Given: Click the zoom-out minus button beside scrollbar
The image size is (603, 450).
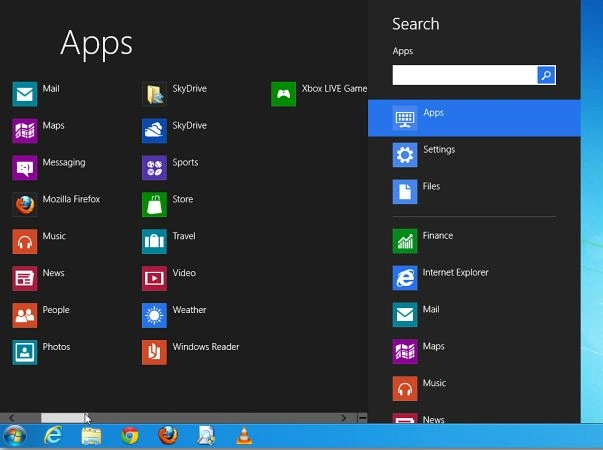Looking at the screenshot, I should pos(362,418).
